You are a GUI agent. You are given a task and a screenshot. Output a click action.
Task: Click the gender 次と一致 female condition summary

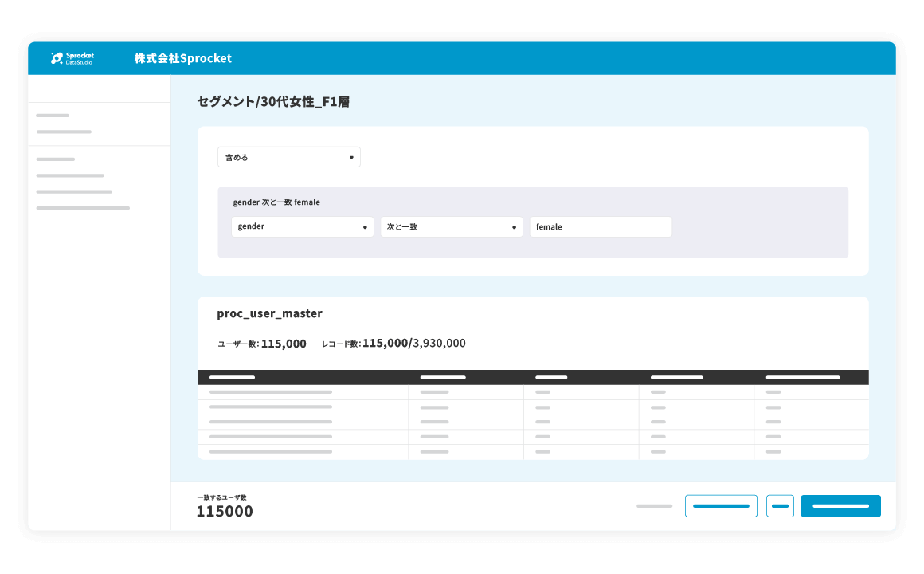[276, 202]
